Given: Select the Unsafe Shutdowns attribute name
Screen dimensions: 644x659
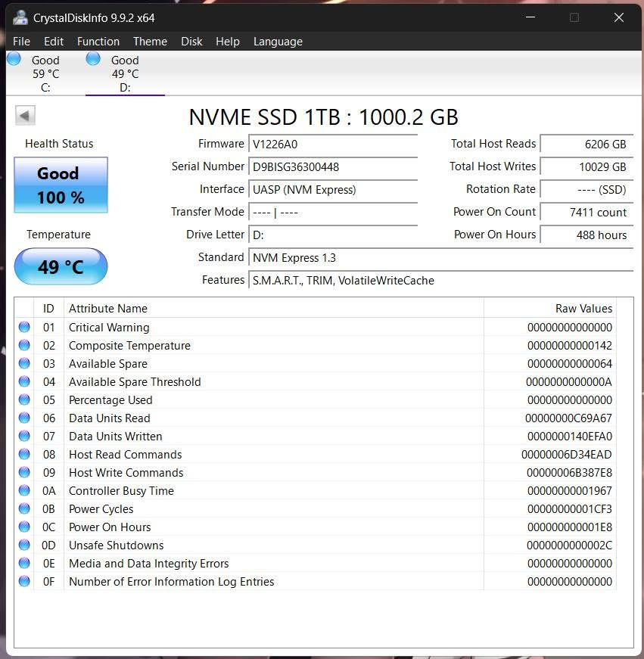Looking at the screenshot, I should tap(116, 546).
